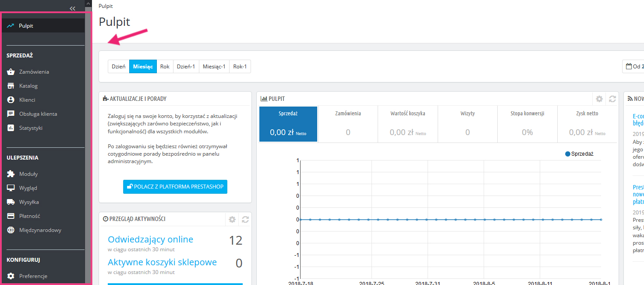Open settings gear in Pulpit panel
The height and width of the screenshot is (285, 644).
click(x=599, y=99)
